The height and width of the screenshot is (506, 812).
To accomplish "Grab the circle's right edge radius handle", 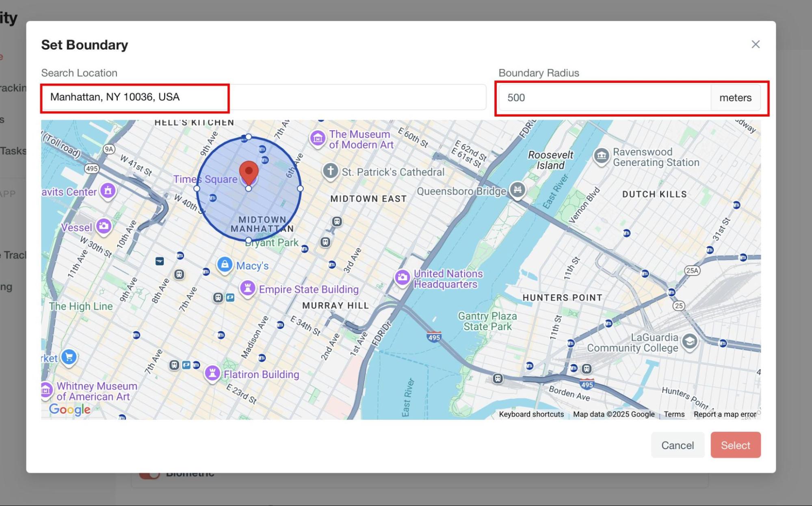I will pyautogui.click(x=300, y=188).
